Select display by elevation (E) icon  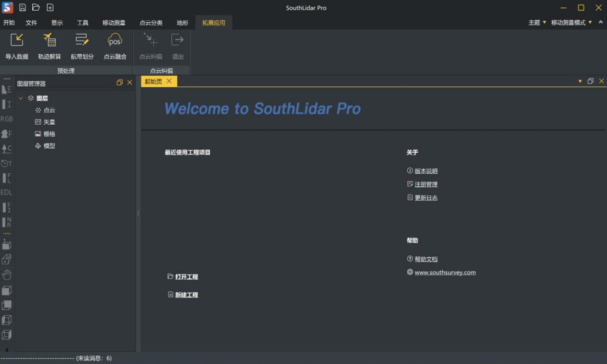(7, 90)
